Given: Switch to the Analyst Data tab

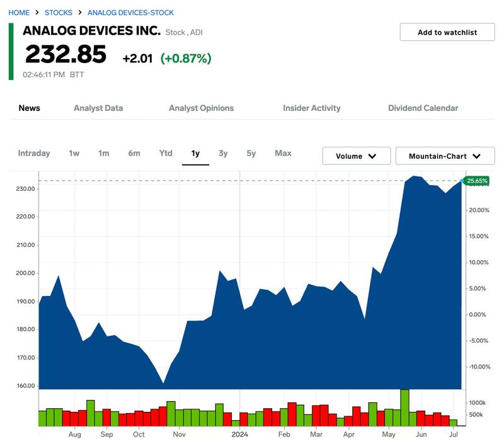Looking at the screenshot, I should [98, 108].
